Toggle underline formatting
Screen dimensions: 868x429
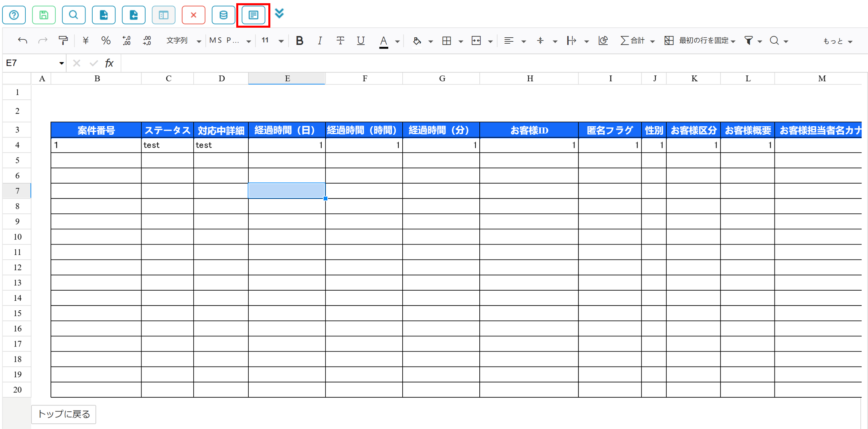(x=361, y=40)
